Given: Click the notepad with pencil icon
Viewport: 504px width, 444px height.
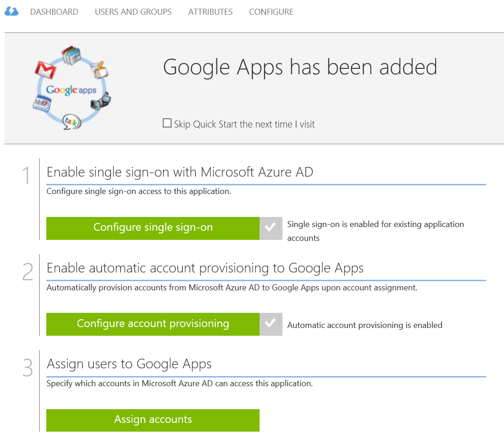Looking at the screenshot, I should pos(99,69).
